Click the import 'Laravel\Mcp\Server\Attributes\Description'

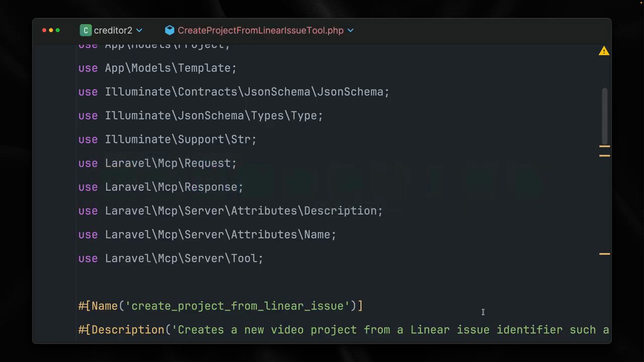pos(241,211)
